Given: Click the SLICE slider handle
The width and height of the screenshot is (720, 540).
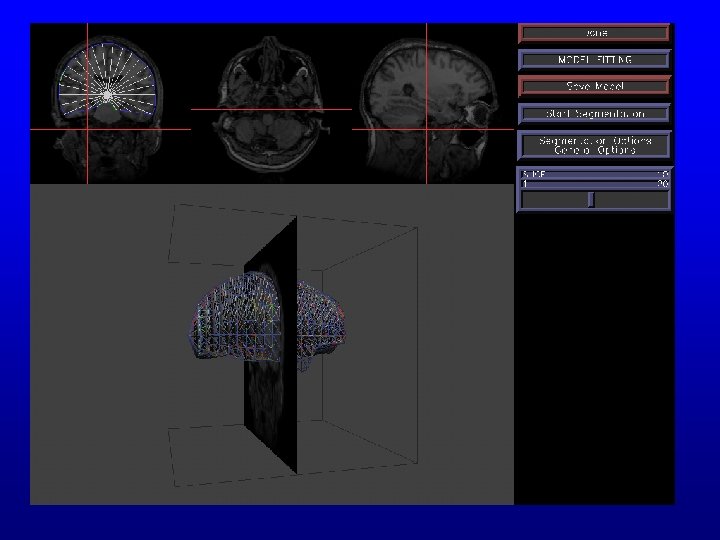Looking at the screenshot, I should click(591, 200).
